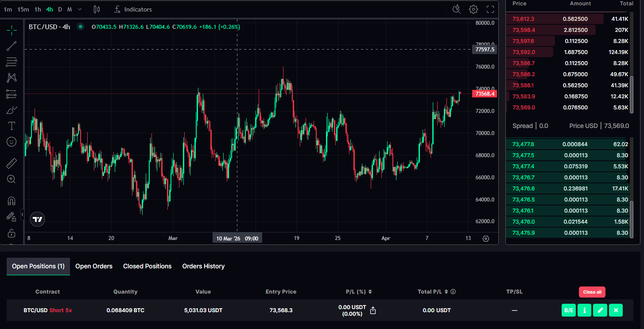Switch to the Closed Positions tab
Image resolution: width=644 pixels, height=329 pixels.
147,266
